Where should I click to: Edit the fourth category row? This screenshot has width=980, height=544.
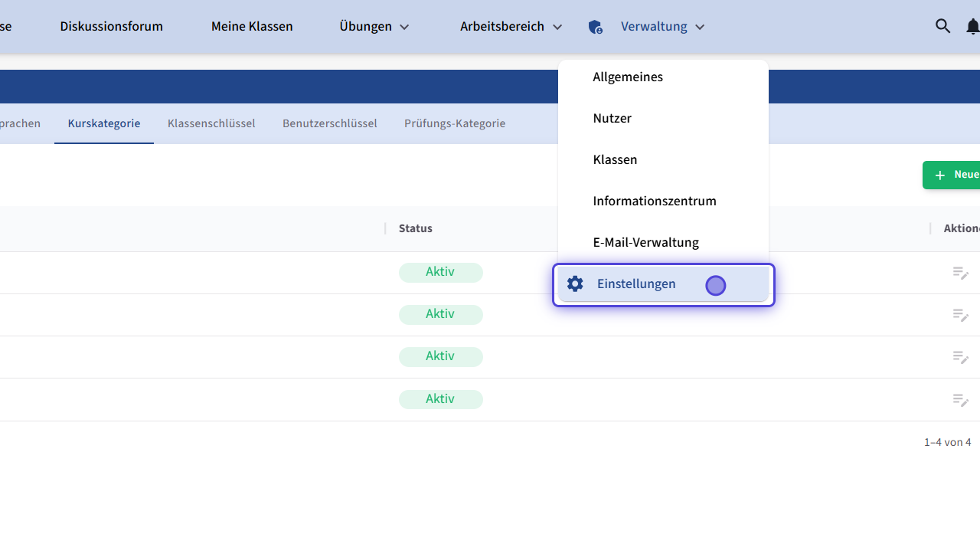coord(960,399)
